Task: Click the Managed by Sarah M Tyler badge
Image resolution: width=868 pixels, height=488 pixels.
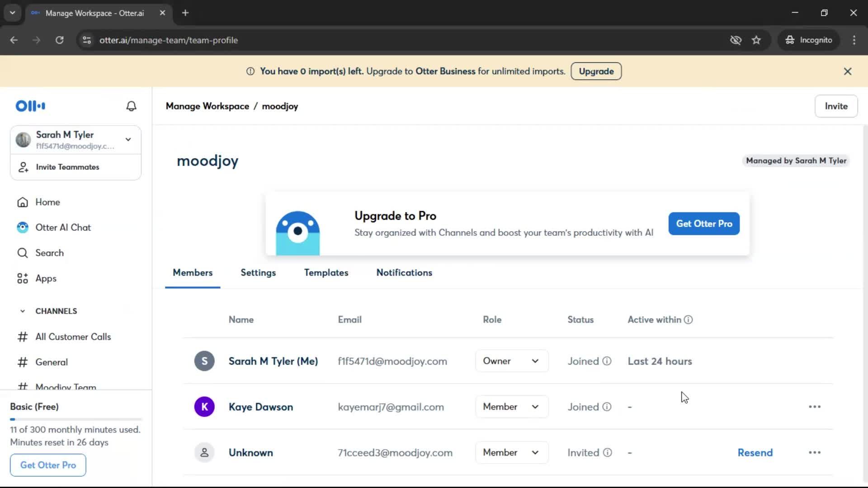Action: (796, 161)
